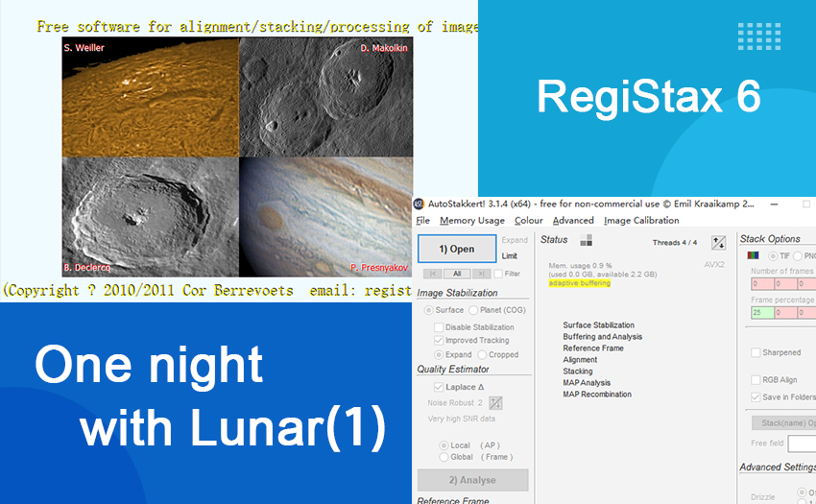Click D. Makolkin's lunar craters image
The image size is (816, 504).
[325, 97]
